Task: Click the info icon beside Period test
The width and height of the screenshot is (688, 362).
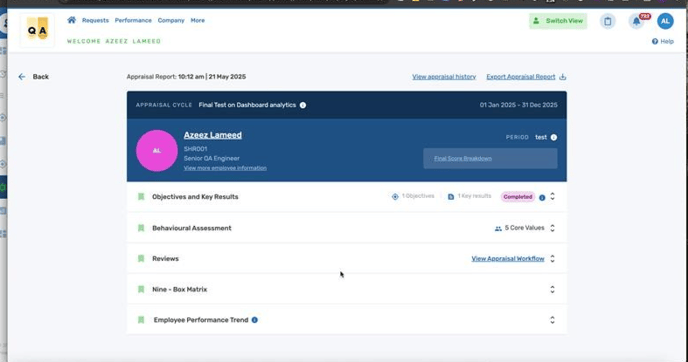Action: tap(554, 137)
